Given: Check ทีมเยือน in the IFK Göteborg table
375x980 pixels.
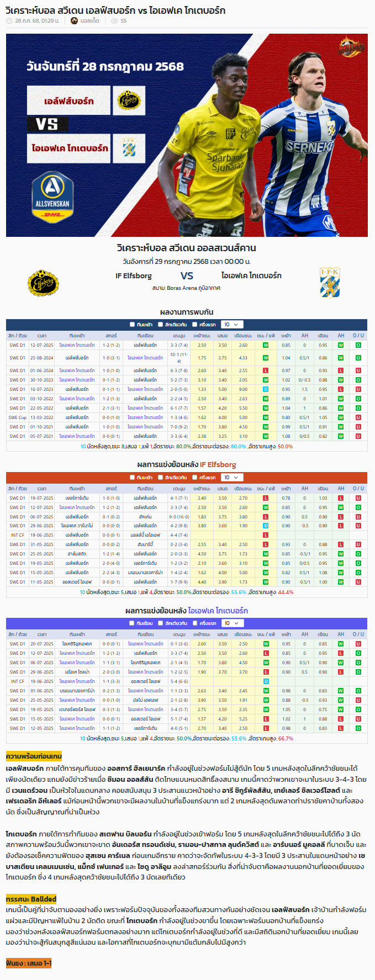Looking at the screenshot, I should click(x=132, y=623).
